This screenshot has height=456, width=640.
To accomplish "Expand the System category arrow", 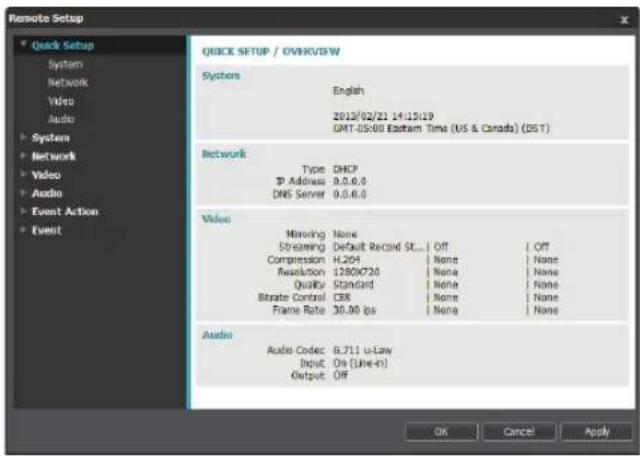I will click(24, 137).
